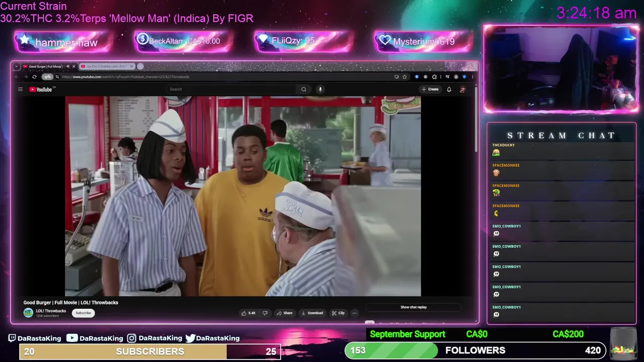Click the CA$200 support goal amount
The width and height of the screenshot is (644, 362).
tap(568, 334)
